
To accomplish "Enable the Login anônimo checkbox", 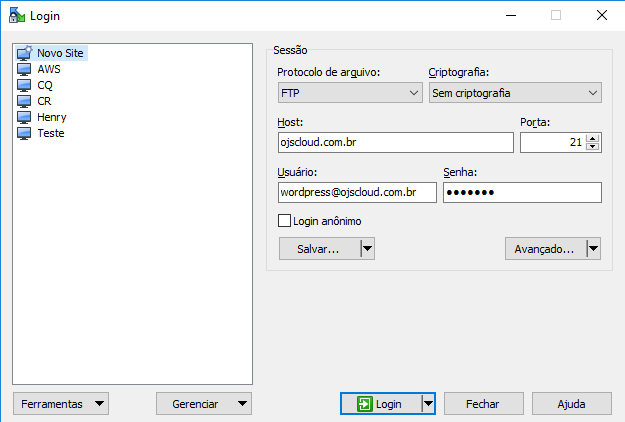I will [x=284, y=221].
